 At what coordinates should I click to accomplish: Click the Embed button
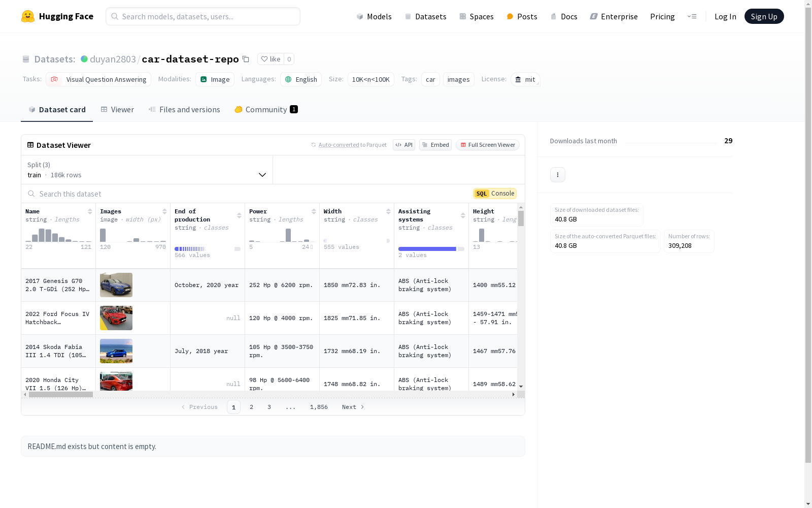tap(435, 145)
